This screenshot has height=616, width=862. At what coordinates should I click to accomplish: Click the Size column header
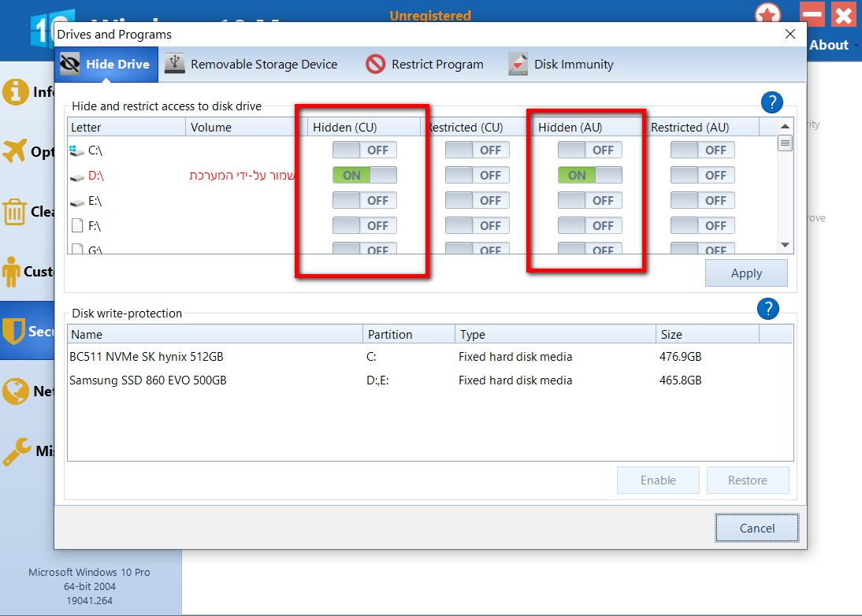click(708, 334)
